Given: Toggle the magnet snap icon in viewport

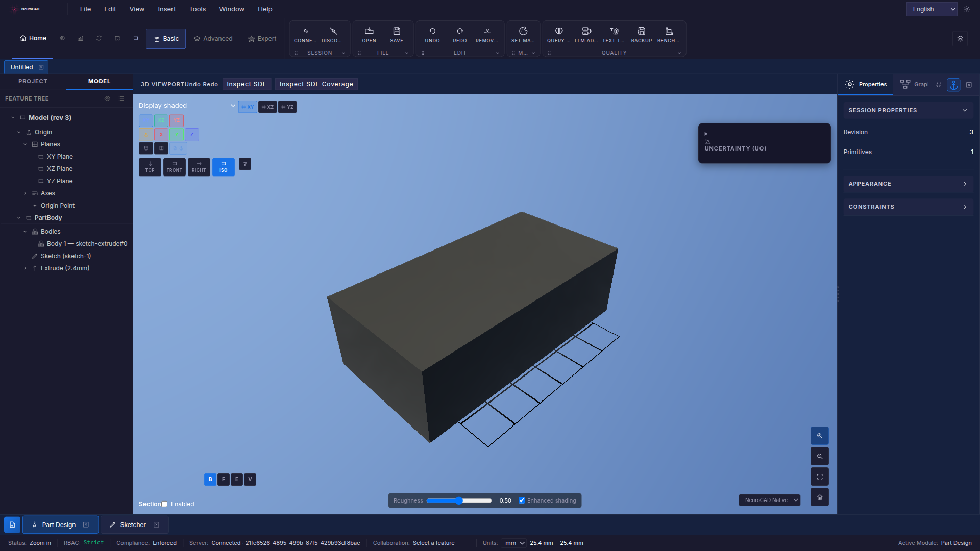Looking at the screenshot, I should tap(146, 148).
